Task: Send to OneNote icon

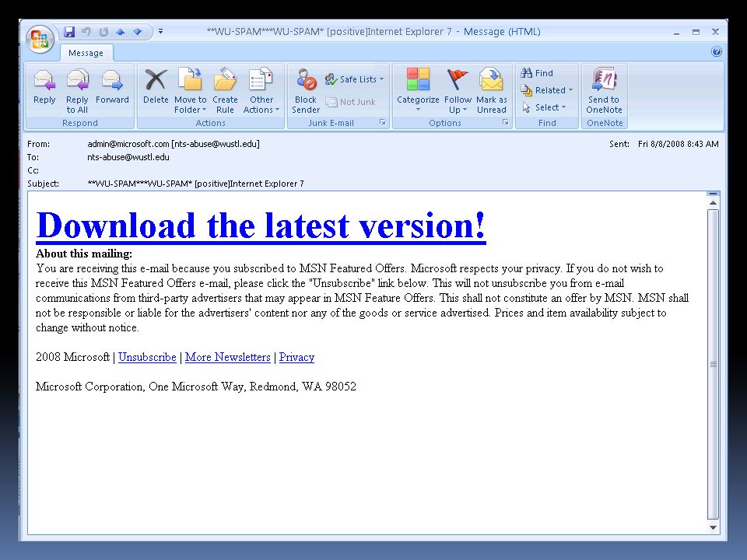Action: [x=604, y=92]
